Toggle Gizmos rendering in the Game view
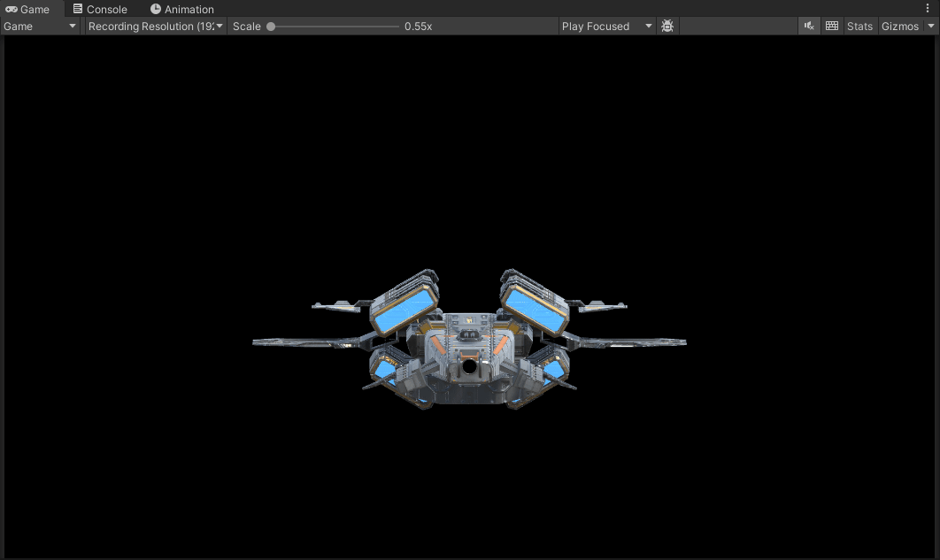Viewport: 940px width, 560px height. tap(898, 26)
